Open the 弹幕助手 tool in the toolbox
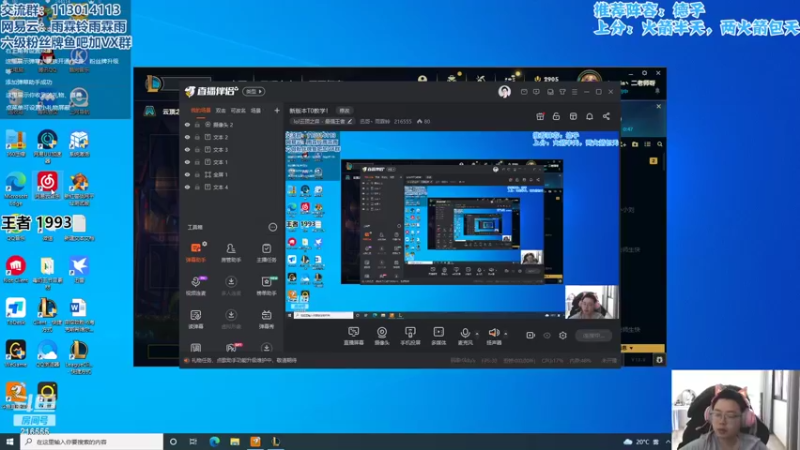The height and width of the screenshot is (450, 800). click(x=196, y=252)
